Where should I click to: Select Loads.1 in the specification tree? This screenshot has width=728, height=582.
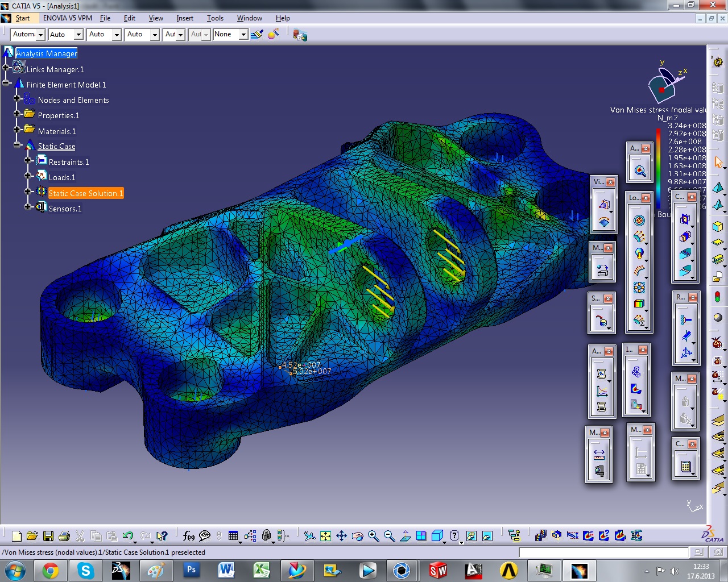(61, 177)
